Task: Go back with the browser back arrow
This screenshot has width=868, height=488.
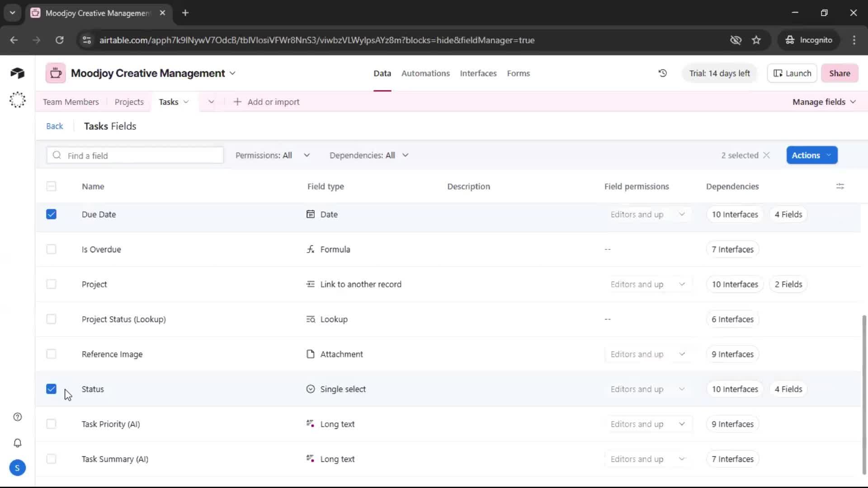Action: coord(14,40)
